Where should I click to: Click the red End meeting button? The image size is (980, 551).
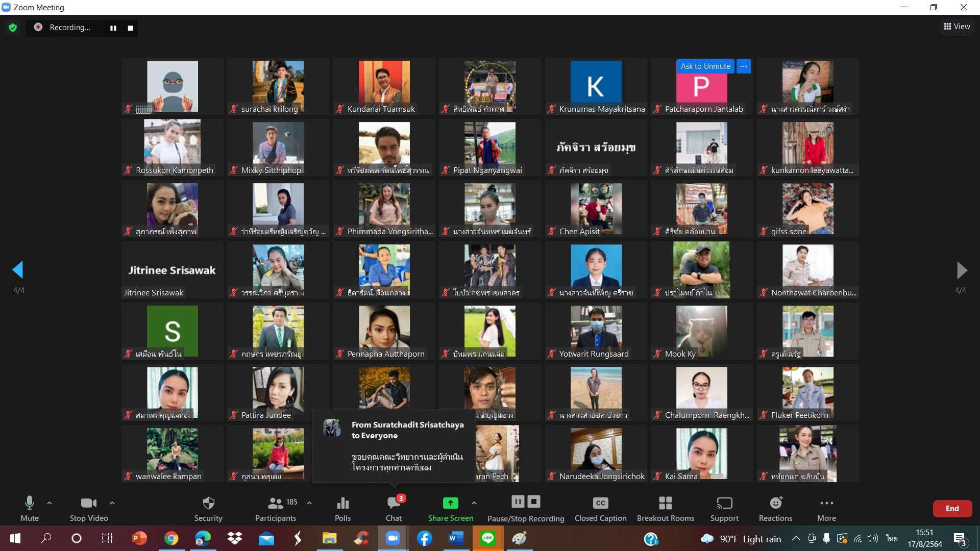click(x=952, y=509)
